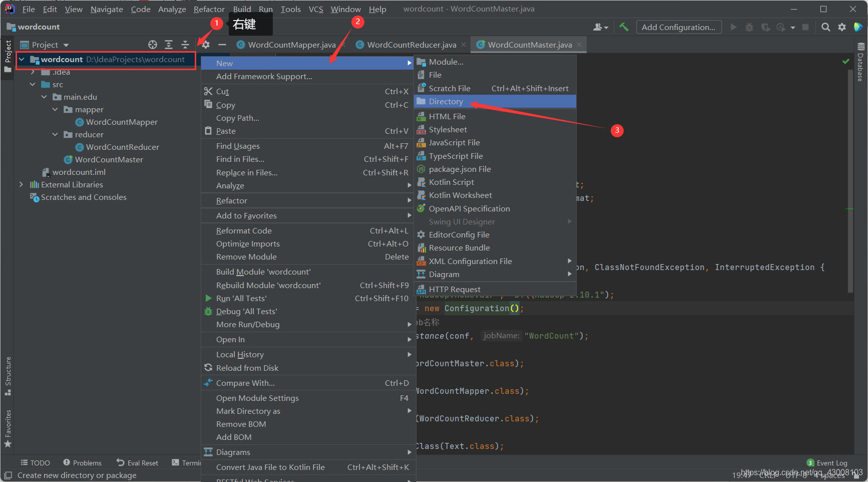Open the TODO tool window
This screenshot has height=482, width=868.
click(35, 463)
